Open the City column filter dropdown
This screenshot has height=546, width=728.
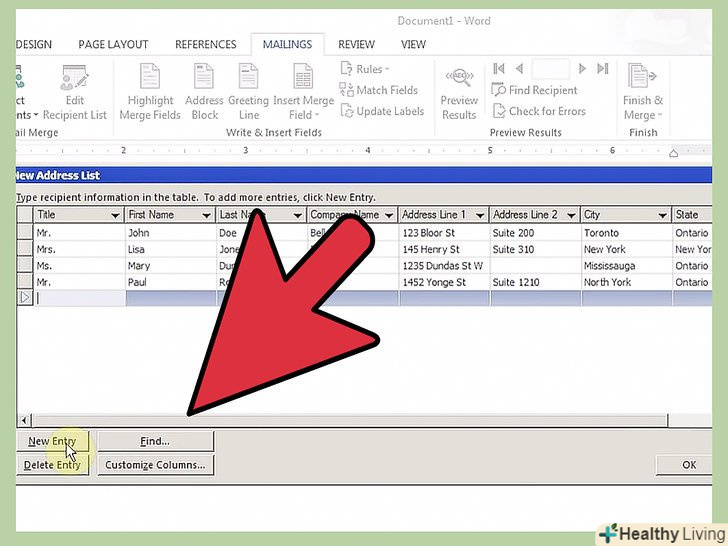click(662, 215)
